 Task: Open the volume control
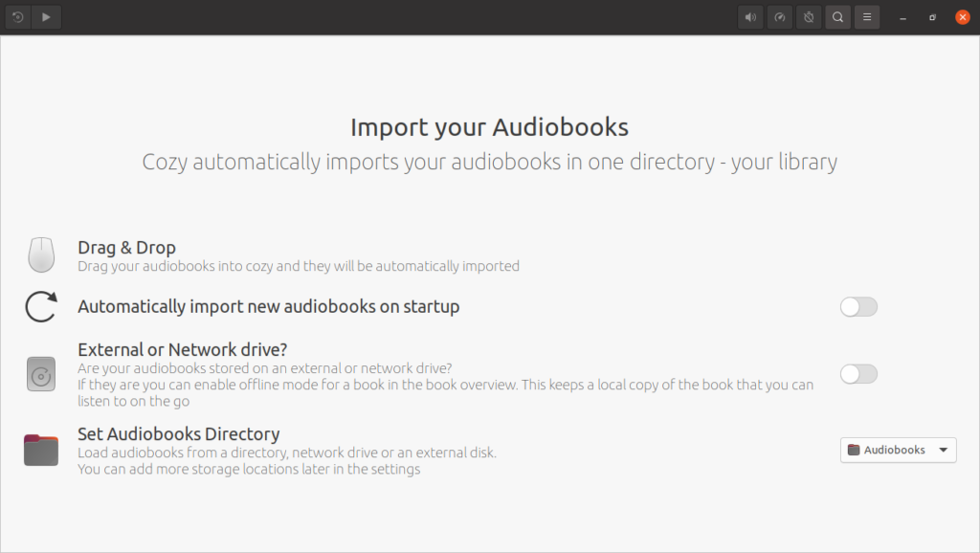tap(751, 17)
